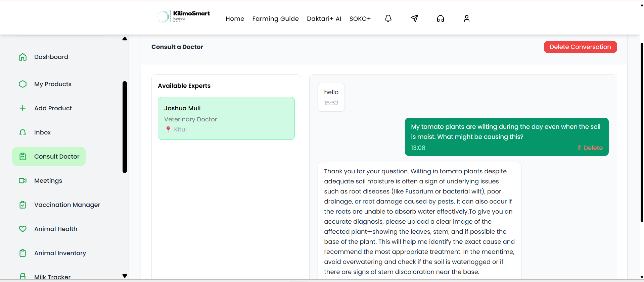Open the Farming Guide menu

(x=275, y=19)
